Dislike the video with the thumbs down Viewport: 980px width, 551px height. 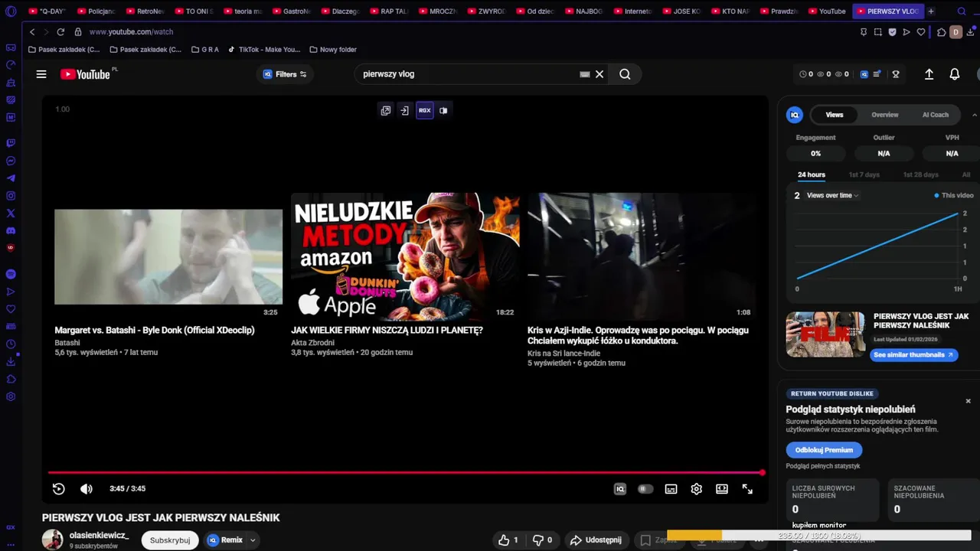pos(542,540)
